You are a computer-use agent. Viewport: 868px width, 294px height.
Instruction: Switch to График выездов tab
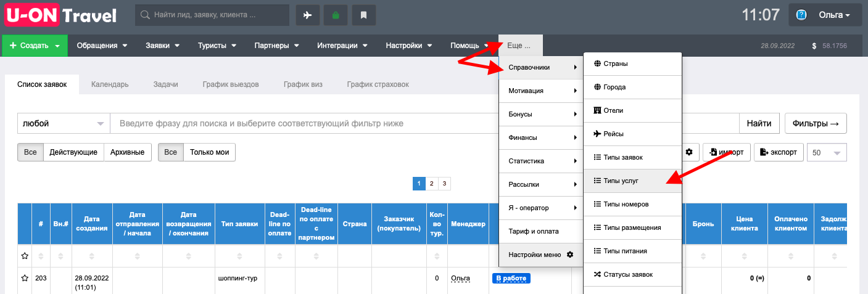[x=231, y=85]
